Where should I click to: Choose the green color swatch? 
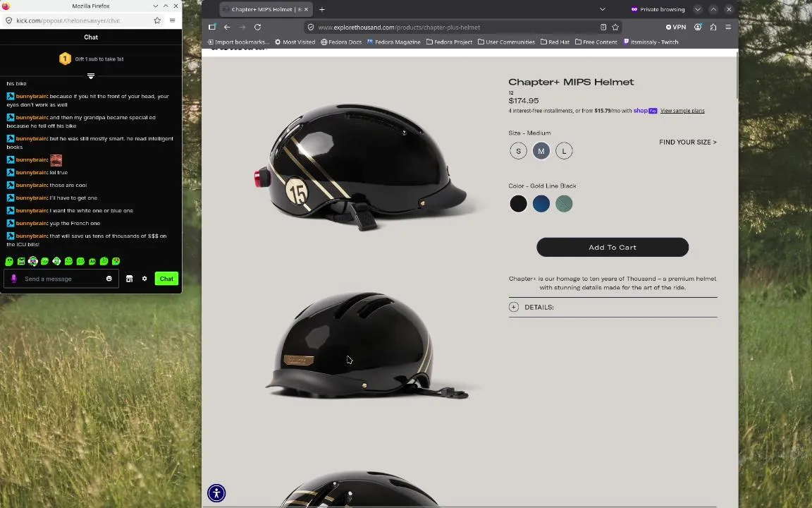coord(564,204)
